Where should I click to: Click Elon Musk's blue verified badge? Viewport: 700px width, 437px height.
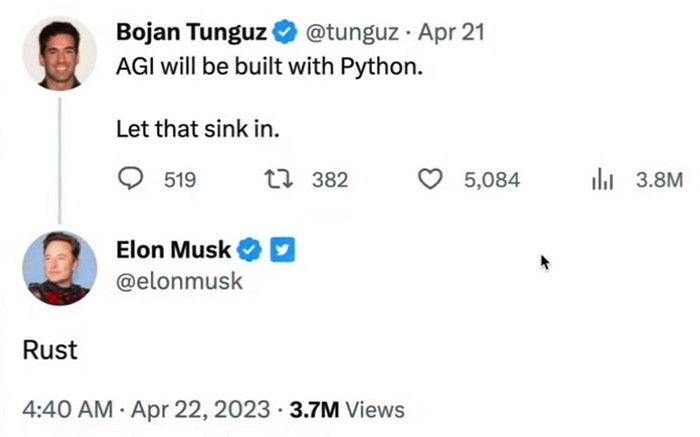pyautogui.click(x=250, y=250)
